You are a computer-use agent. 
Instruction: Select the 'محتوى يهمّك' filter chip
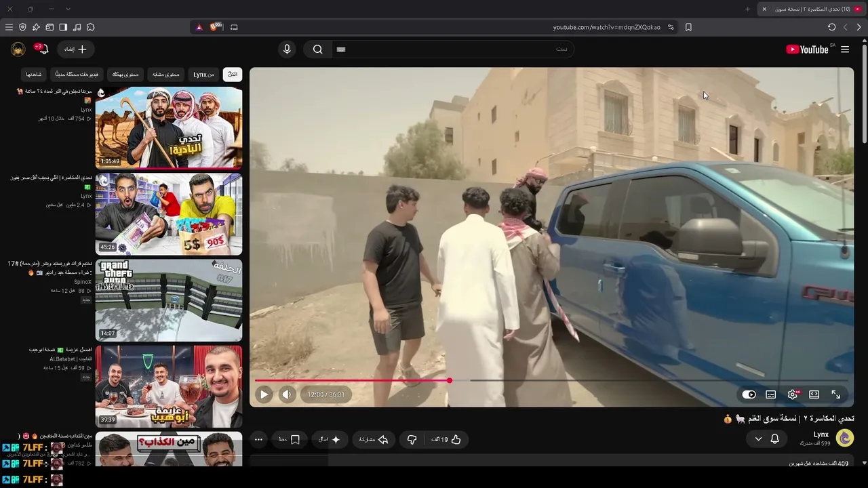point(125,75)
